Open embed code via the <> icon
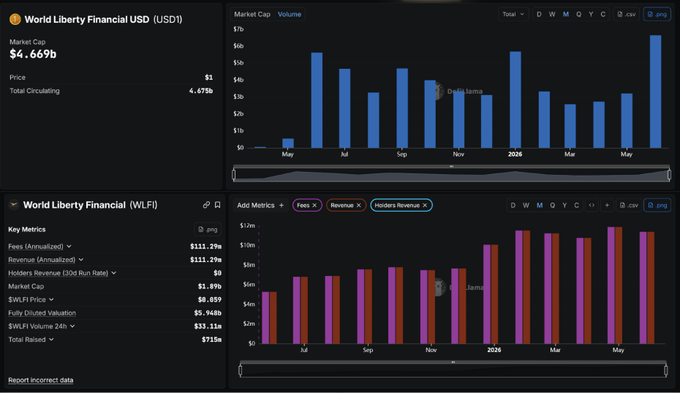This screenshot has width=680, height=393. [x=592, y=205]
